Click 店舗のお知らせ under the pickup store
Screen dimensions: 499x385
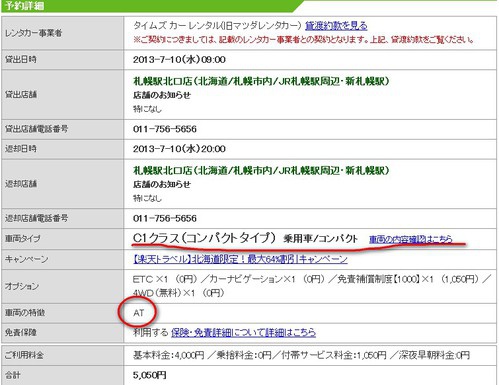(162, 95)
